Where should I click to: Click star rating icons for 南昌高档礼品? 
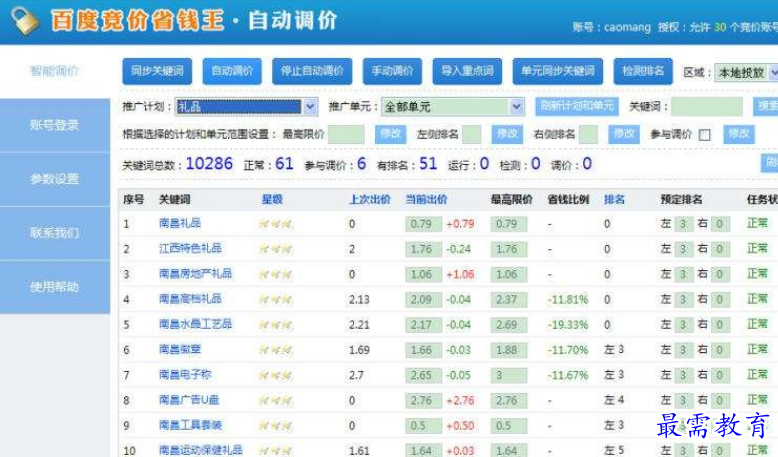click(x=275, y=300)
